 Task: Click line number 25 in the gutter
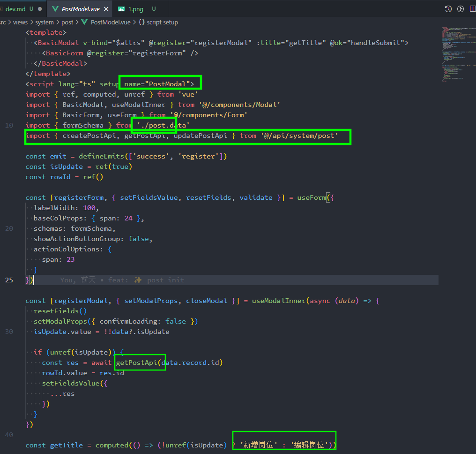[x=9, y=280]
